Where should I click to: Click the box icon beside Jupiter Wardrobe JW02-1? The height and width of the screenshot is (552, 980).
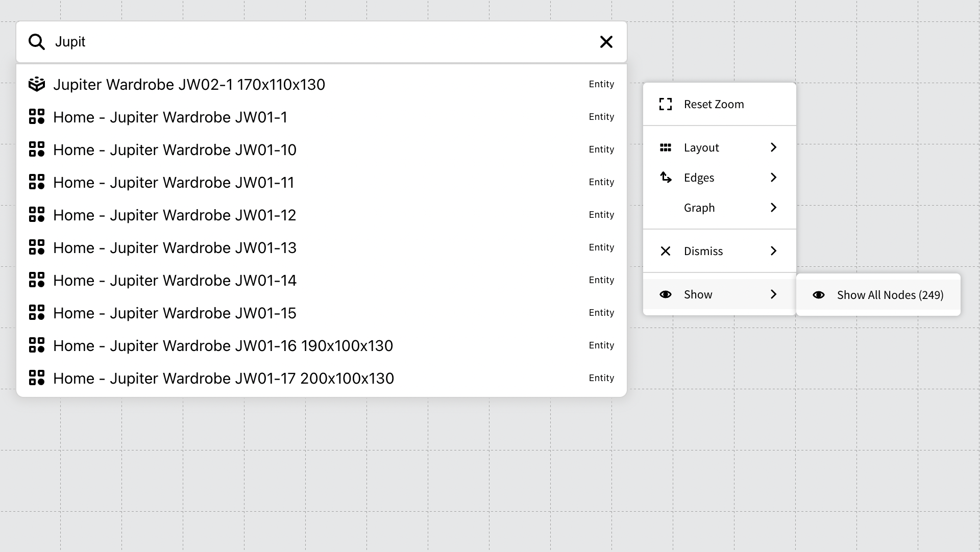tap(37, 84)
